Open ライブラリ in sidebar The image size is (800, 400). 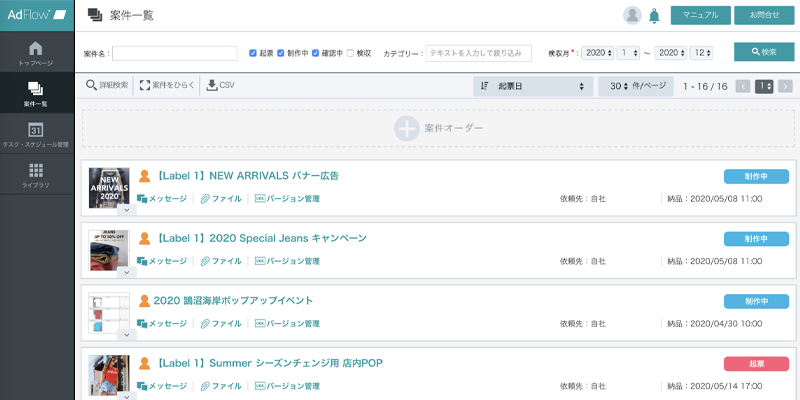37,174
